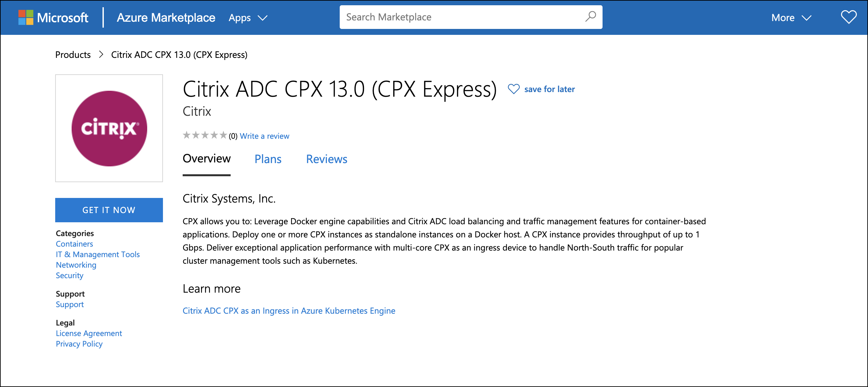This screenshot has width=868, height=387.
Task: Click the GET IT NOW button
Action: click(109, 210)
